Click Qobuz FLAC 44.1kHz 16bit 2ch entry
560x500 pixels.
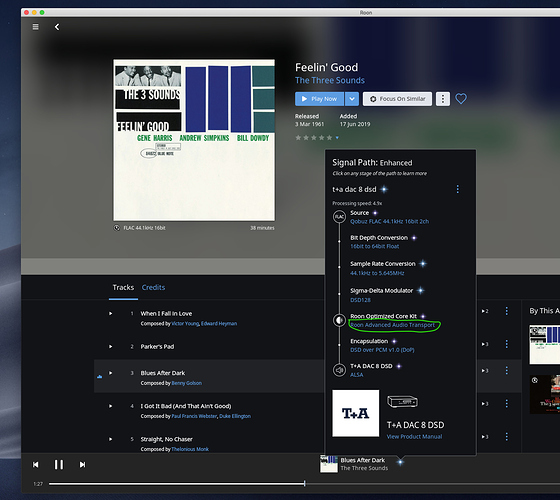389,221
